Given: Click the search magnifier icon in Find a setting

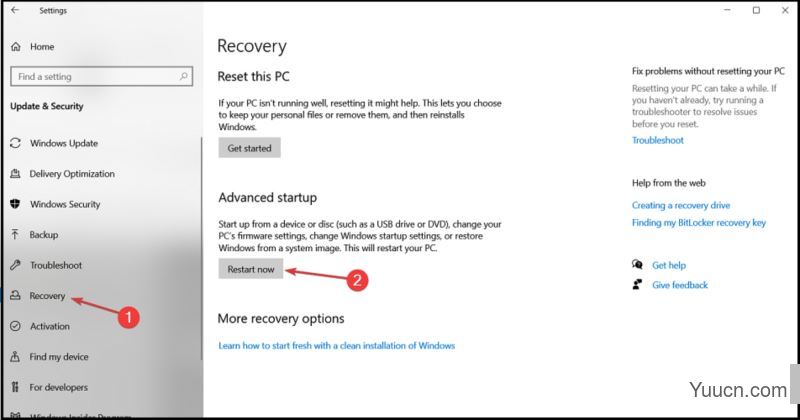Looking at the screenshot, I should click(184, 76).
